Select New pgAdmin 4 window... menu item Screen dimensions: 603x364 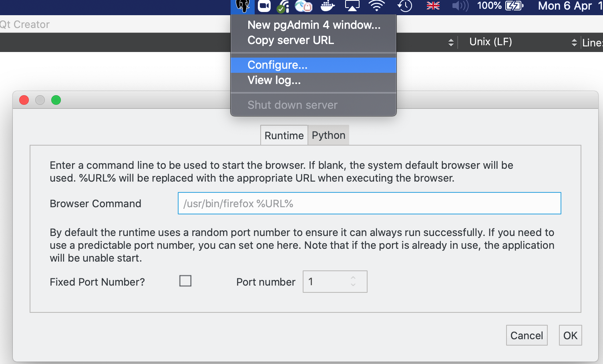click(x=314, y=25)
